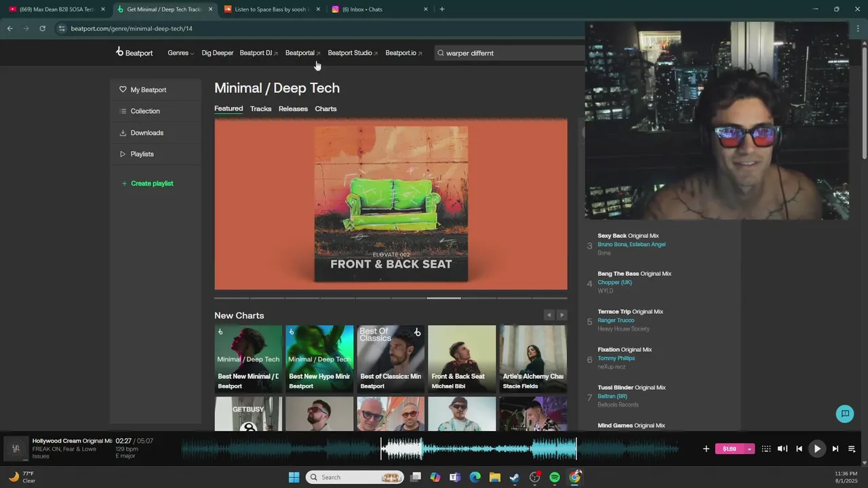This screenshot has height=488, width=868.
Task: Open the chat support bubble icon
Action: tap(845, 413)
